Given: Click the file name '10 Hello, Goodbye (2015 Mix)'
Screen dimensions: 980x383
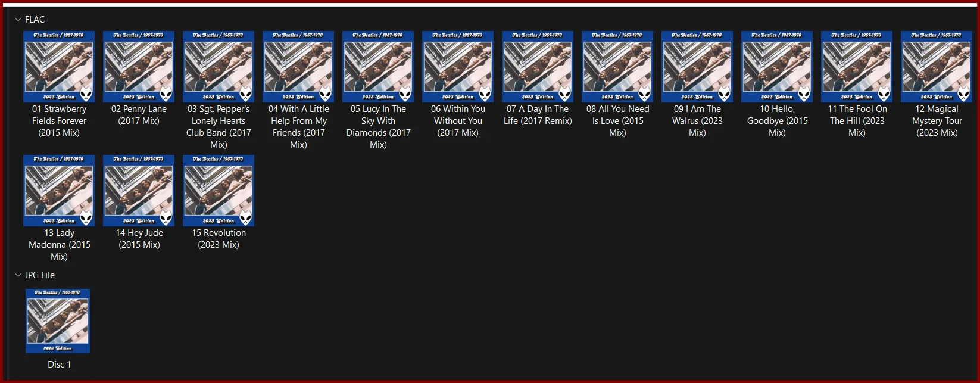Looking at the screenshot, I should point(777,121).
